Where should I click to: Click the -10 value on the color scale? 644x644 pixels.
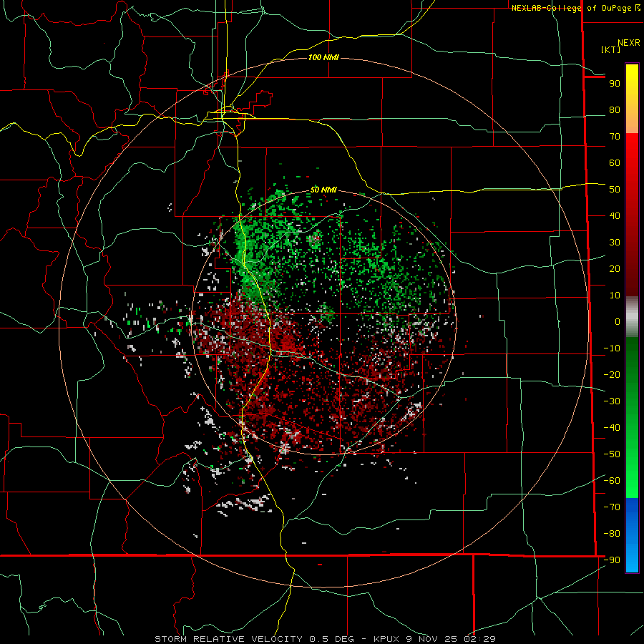pos(612,348)
